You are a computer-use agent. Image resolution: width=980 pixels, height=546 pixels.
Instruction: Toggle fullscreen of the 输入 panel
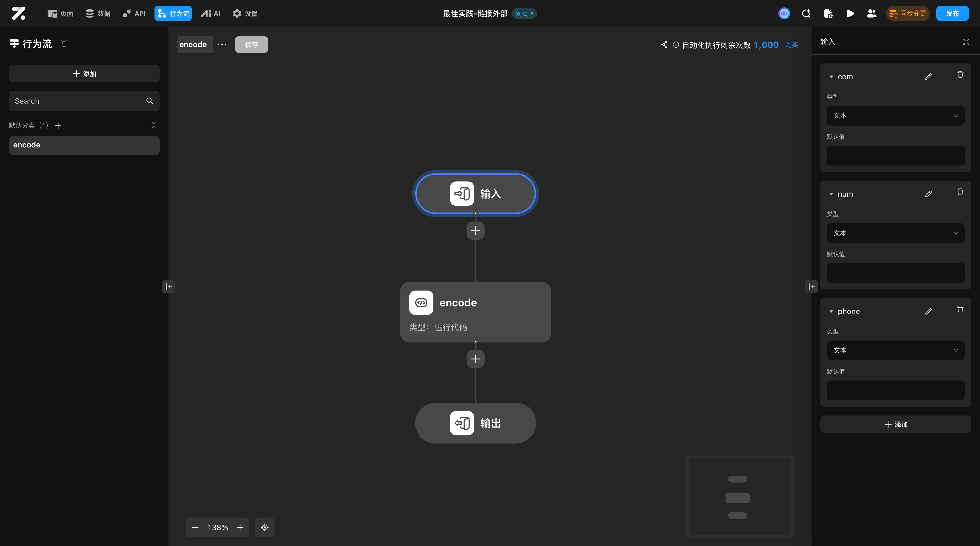(x=966, y=42)
